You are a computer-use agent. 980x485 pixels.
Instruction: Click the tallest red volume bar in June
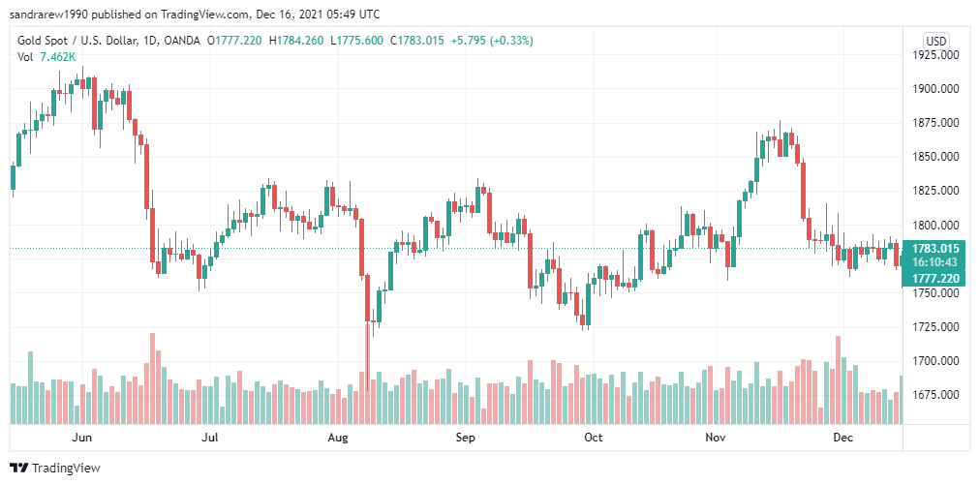coord(152,379)
